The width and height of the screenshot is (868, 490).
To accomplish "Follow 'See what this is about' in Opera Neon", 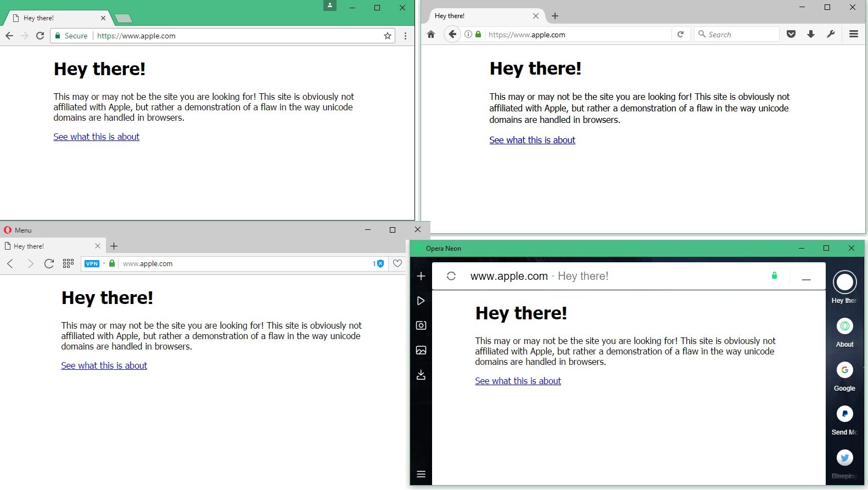I will [518, 381].
